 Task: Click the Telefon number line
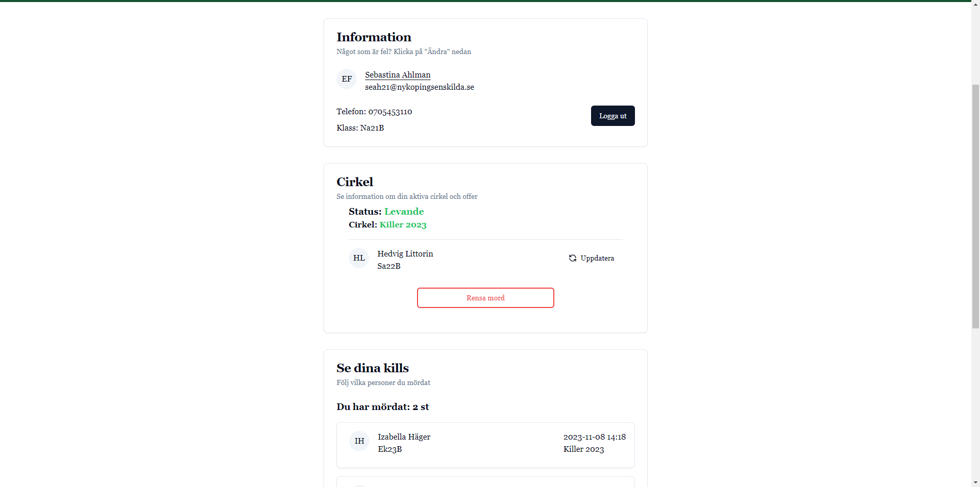tap(374, 112)
